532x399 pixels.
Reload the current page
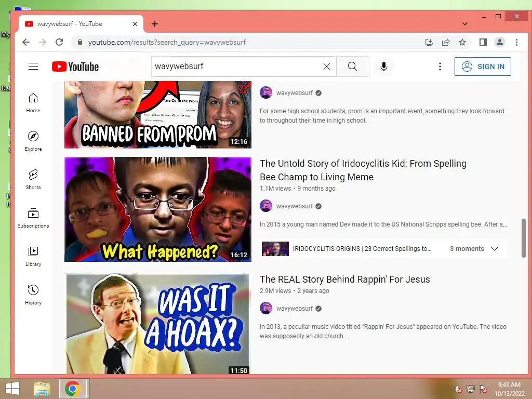coord(59,42)
